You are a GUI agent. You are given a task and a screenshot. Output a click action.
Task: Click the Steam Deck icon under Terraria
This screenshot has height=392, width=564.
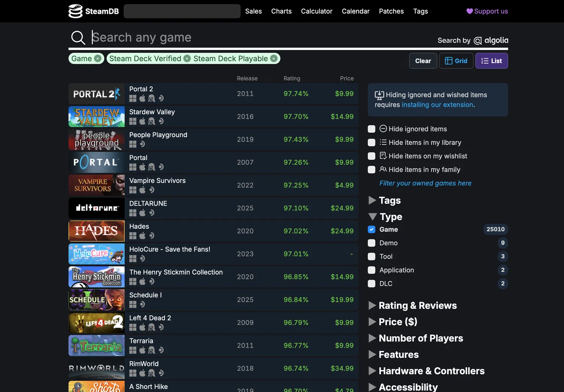click(x=161, y=351)
